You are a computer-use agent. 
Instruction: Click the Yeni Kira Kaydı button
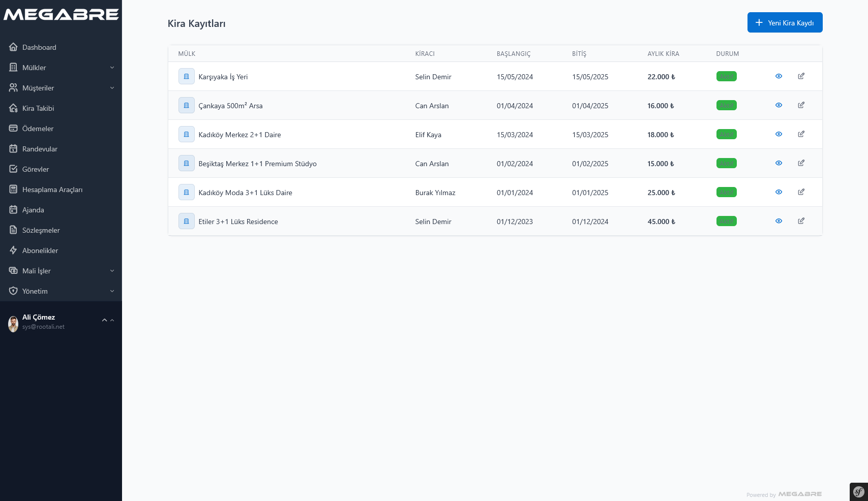pyautogui.click(x=785, y=23)
